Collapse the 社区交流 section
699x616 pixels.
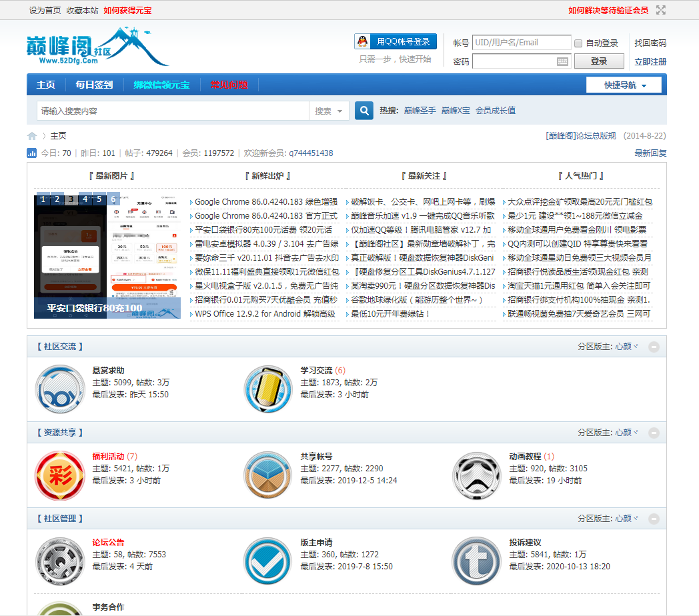pos(654,347)
